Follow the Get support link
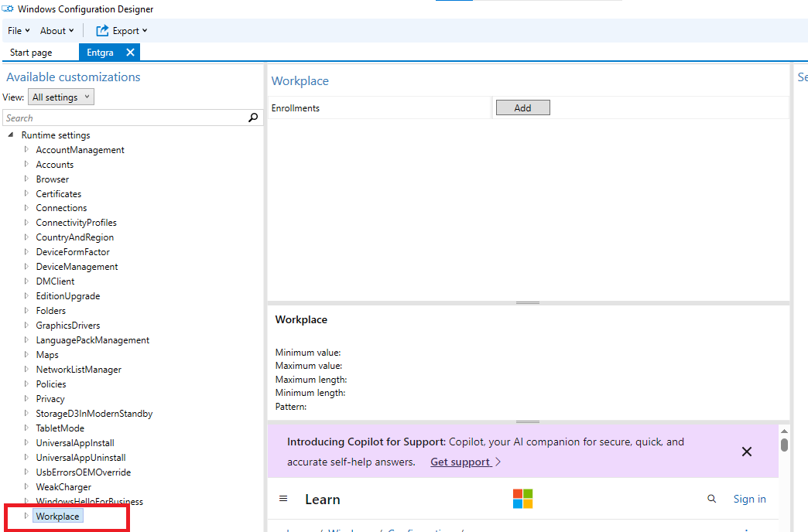Image resolution: width=808 pixels, height=532 pixels. point(460,462)
